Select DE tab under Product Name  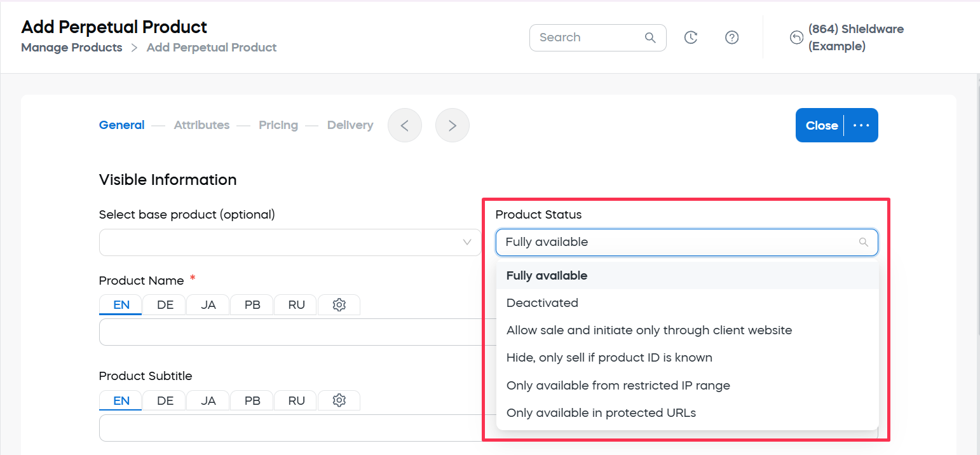tap(165, 305)
